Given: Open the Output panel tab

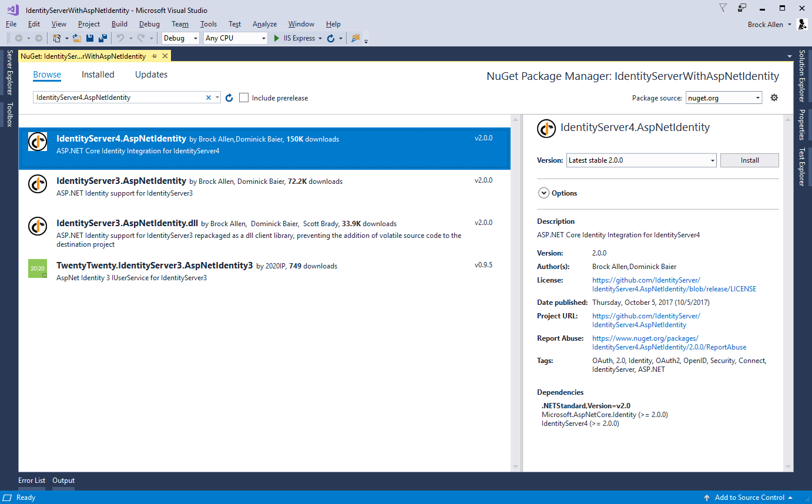Looking at the screenshot, I should coord(63,481).
